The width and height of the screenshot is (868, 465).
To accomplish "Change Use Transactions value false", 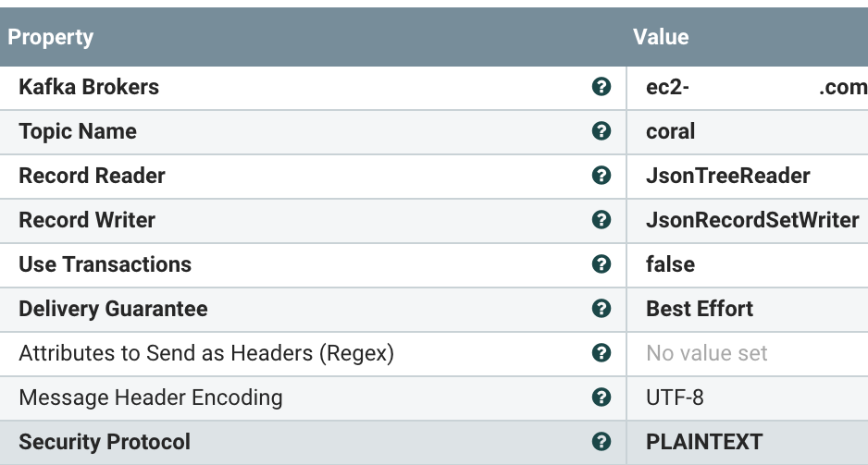I will pos(748,264).
